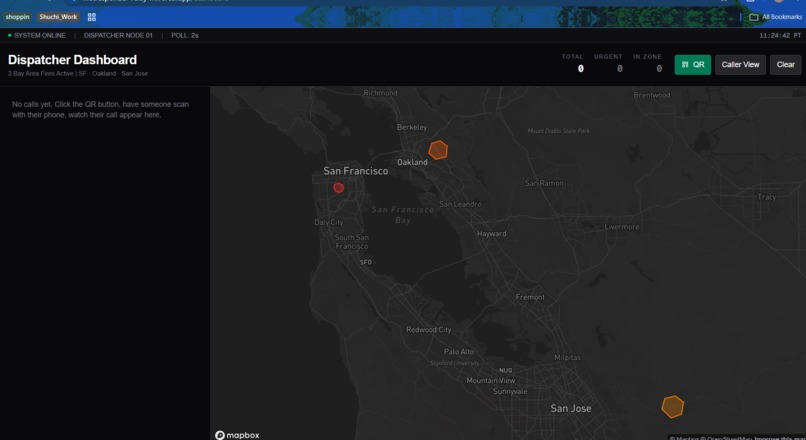Click the SYSTEM ONLINE status indicator
The image size is (806, 440).
pos(36,35)
